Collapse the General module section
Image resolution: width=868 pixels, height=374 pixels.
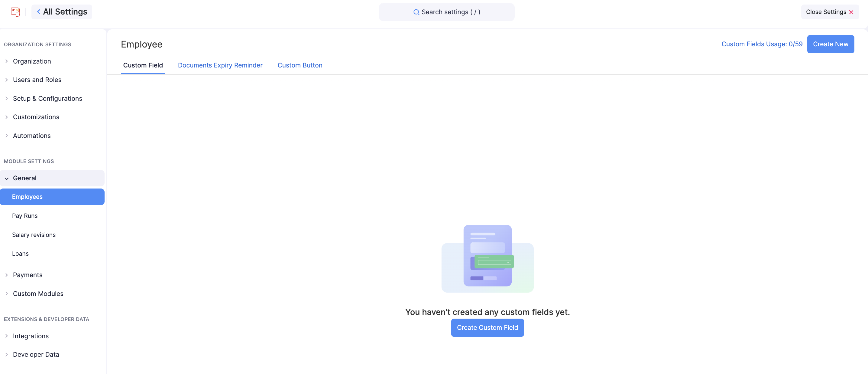coord(24,178)
